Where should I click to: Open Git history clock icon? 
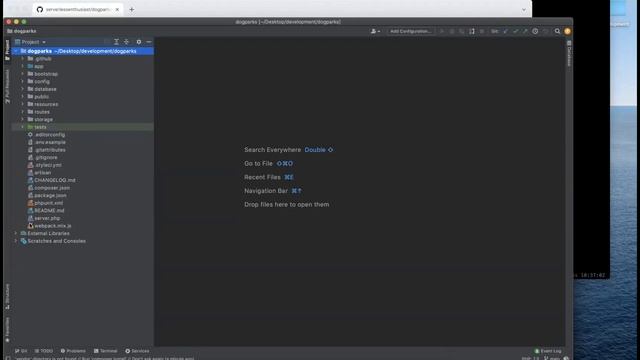click(x=535, y=31)
